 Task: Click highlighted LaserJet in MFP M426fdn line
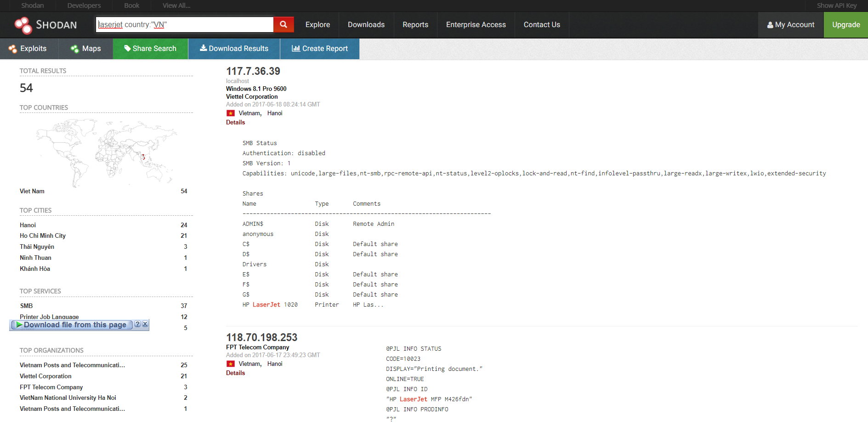[x=413, y=399]
